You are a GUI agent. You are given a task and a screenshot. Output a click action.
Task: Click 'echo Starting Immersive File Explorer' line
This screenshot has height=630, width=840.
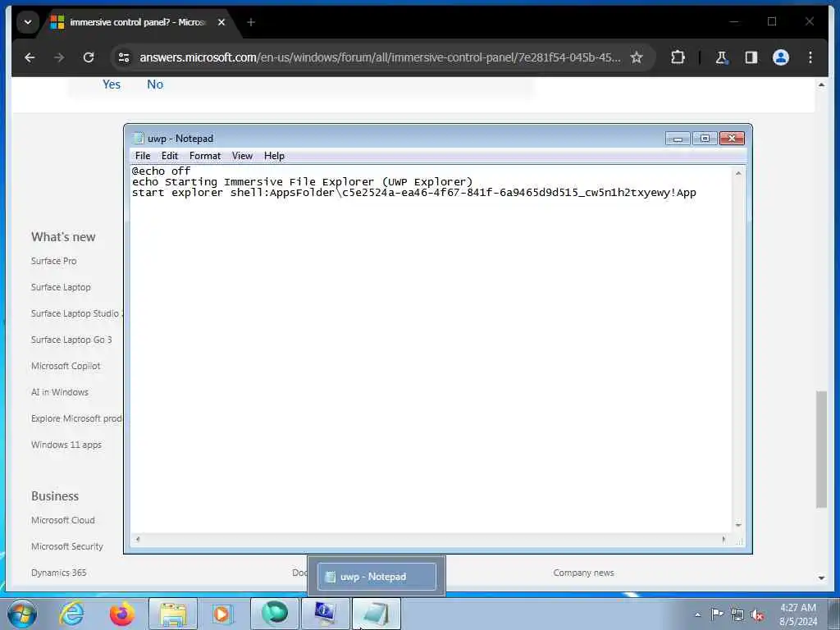(302, 182)
